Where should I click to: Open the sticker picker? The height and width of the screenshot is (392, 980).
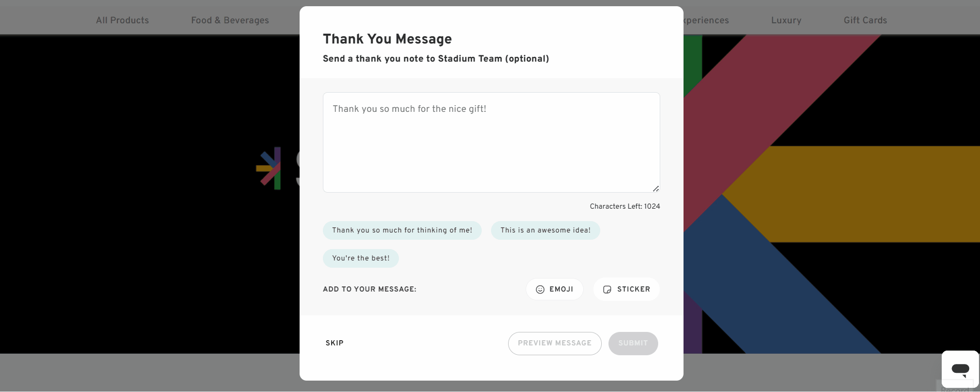626,289
